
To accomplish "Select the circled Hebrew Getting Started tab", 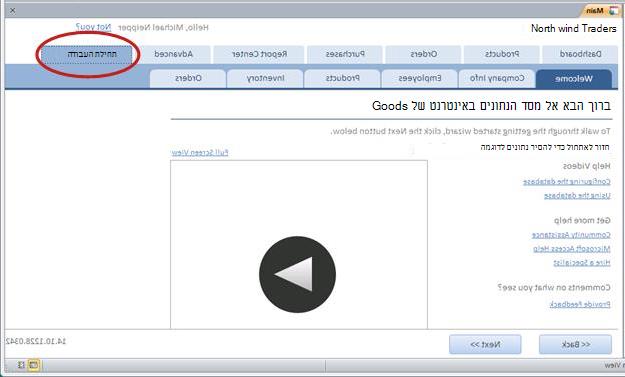I will 86,55.
